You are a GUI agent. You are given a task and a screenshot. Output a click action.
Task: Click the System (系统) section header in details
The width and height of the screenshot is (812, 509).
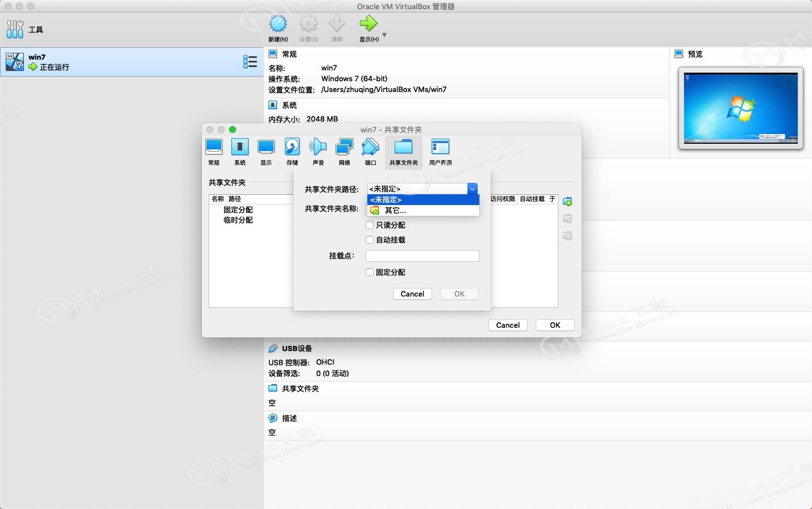[289, 105]
